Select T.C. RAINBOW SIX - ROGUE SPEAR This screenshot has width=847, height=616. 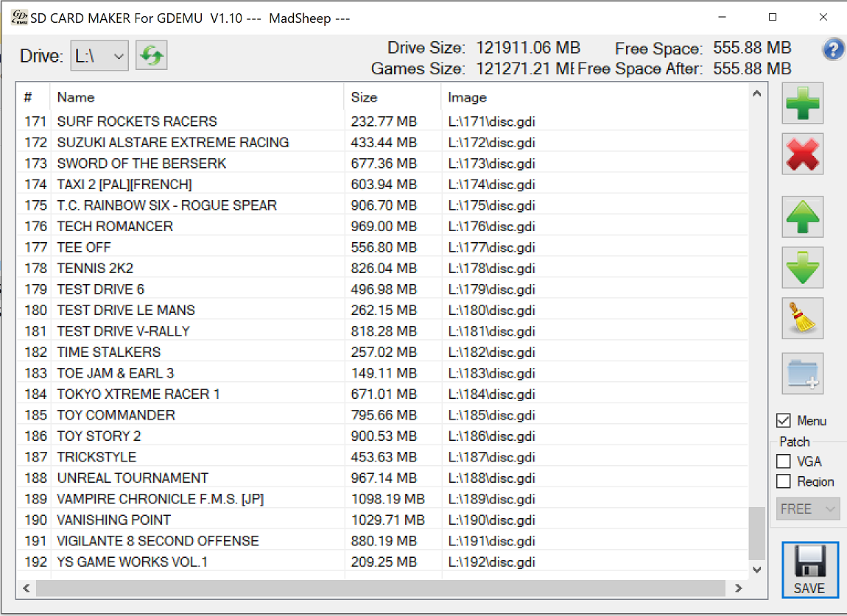tap(382, 205)
